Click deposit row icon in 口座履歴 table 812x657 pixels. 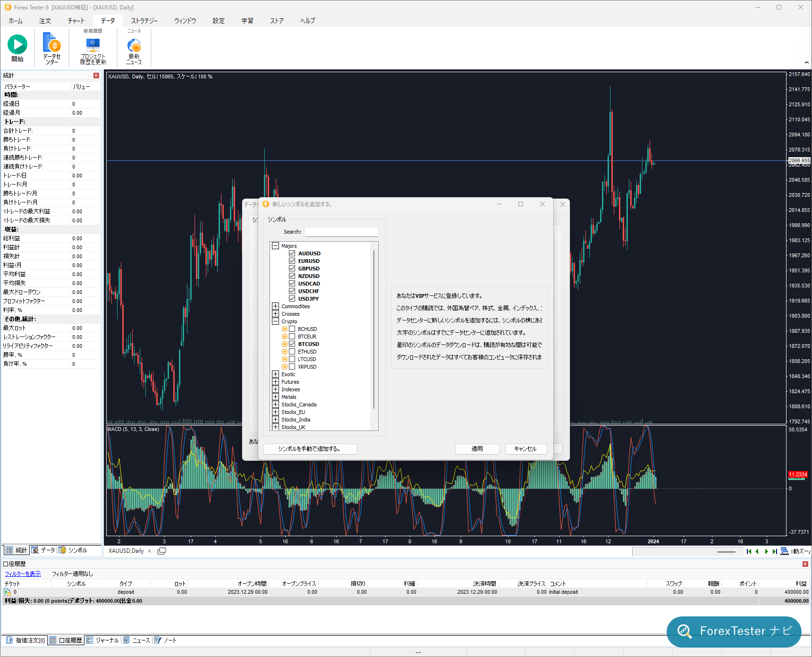[x=8, y=592]
